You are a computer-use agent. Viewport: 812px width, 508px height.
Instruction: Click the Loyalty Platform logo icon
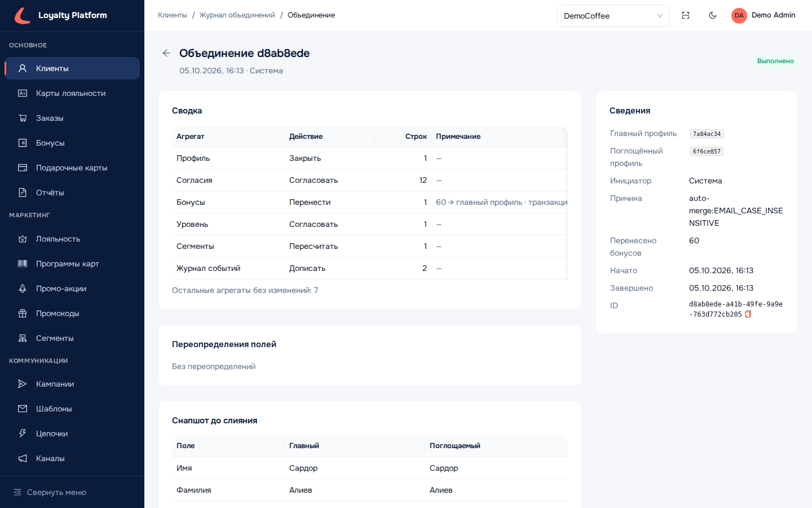tap(22, 15)
